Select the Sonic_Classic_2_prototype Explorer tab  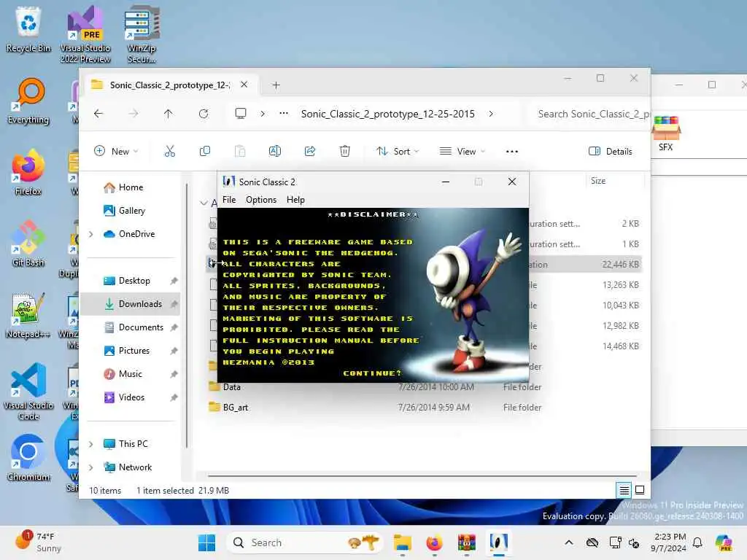170,85
